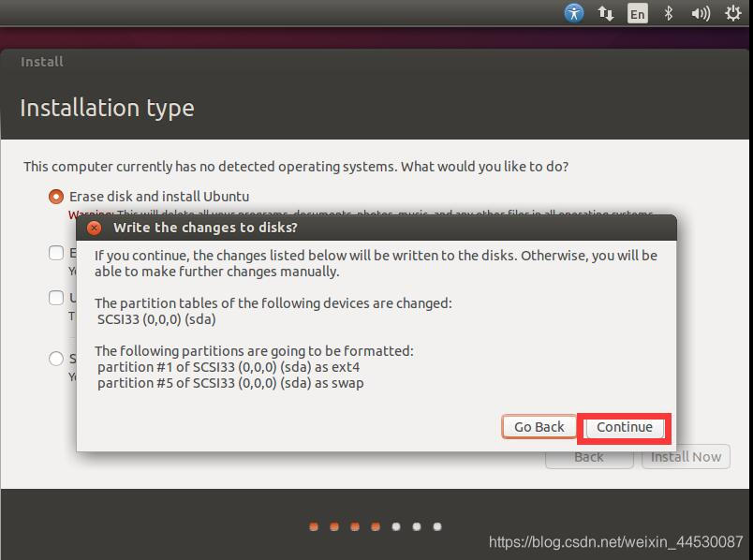Open the En keyboard layout indicator
This screenshot has height=560, width=753.
pyautogui.click(x=637, y=13)
